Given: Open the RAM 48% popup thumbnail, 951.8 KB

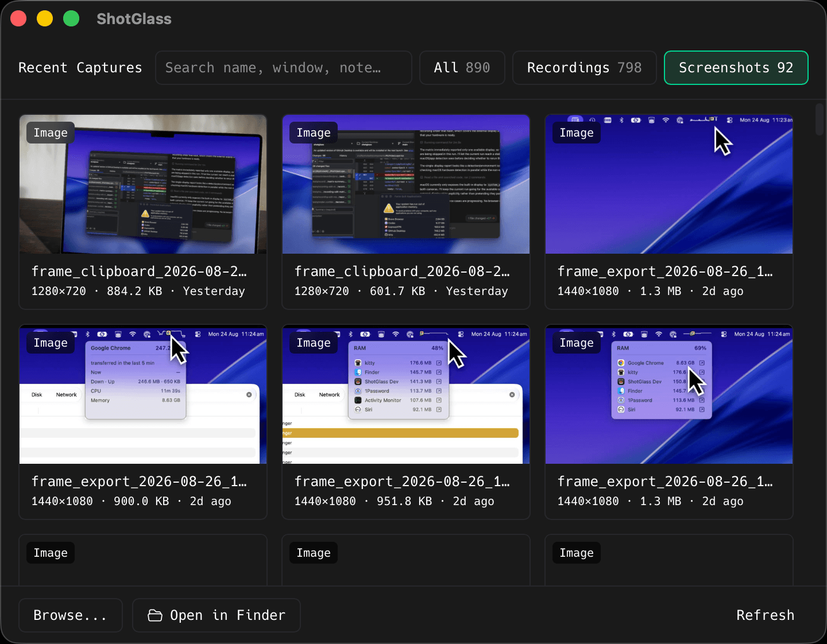Looking at the screenshot, I should point(406,394).
